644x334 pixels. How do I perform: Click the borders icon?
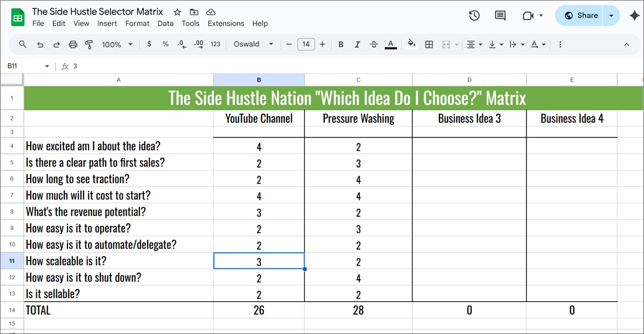click(x=429, y=45)
